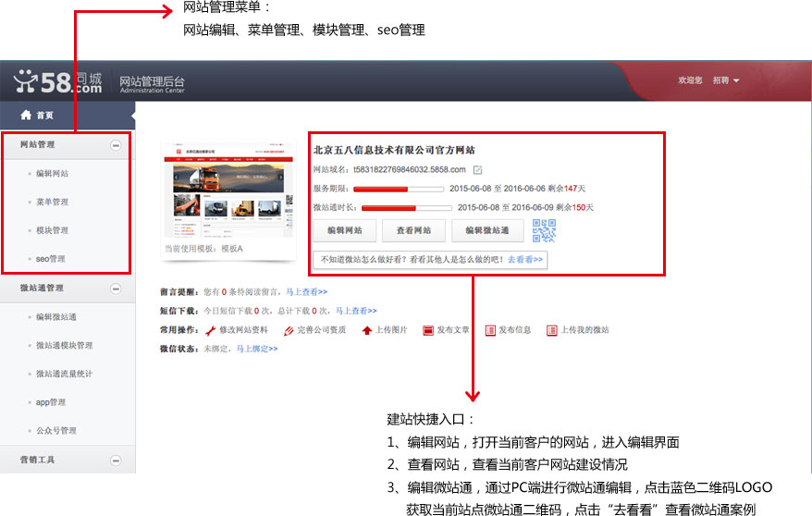This screenshot has height=516, width=812.
Task: Select 编辑网站 in the sidebar
Action: point(52,173)
